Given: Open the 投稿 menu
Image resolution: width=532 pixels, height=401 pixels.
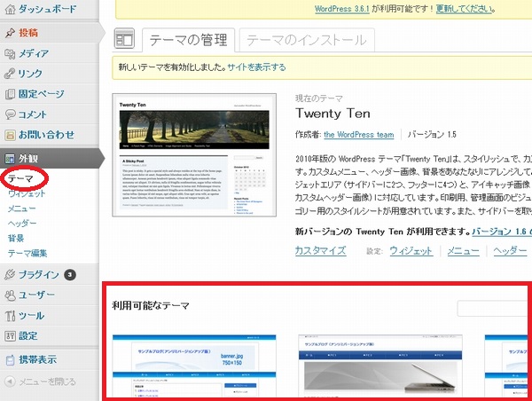Looking at the screenshot, I should 28,33.
